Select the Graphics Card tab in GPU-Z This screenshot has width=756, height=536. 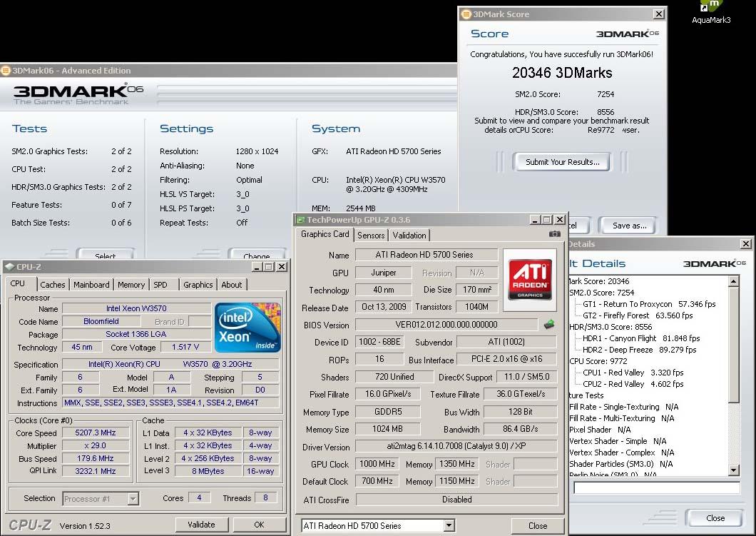(x=325, y=234)
